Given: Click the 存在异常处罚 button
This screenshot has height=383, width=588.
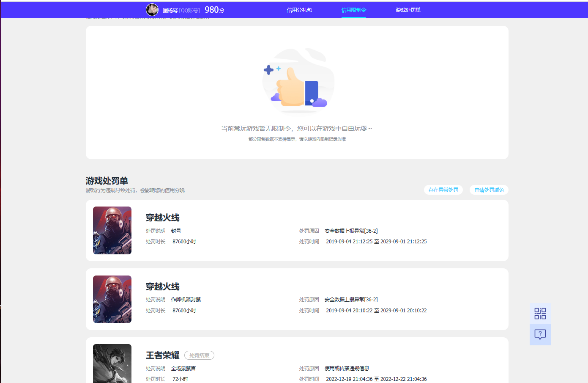Looking at the screenshot, I should [x=443, y=190].
